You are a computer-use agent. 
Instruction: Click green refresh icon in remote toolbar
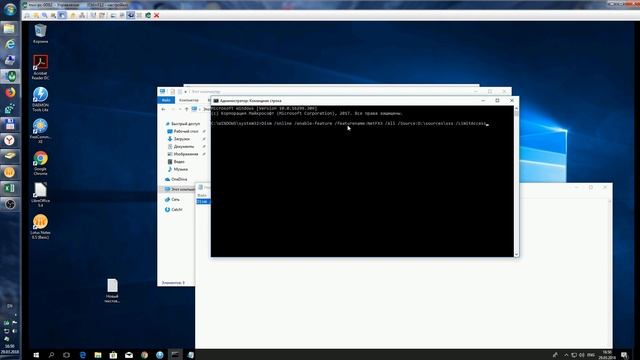(148, 16)
